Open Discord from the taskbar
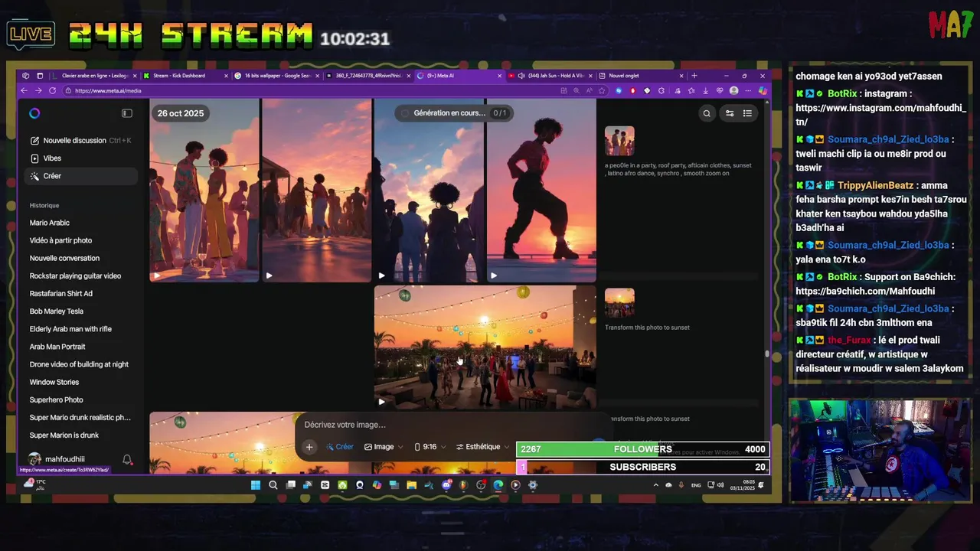 coord(446,485)
